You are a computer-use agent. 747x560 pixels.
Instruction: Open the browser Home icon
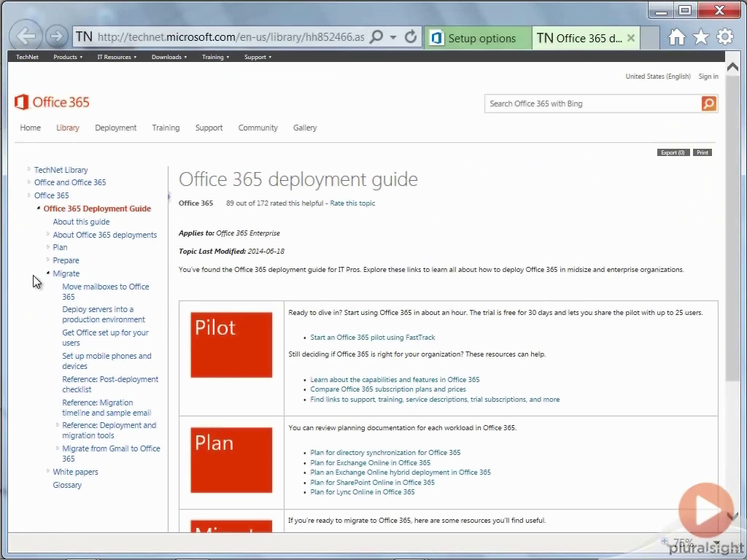point(676,37)
